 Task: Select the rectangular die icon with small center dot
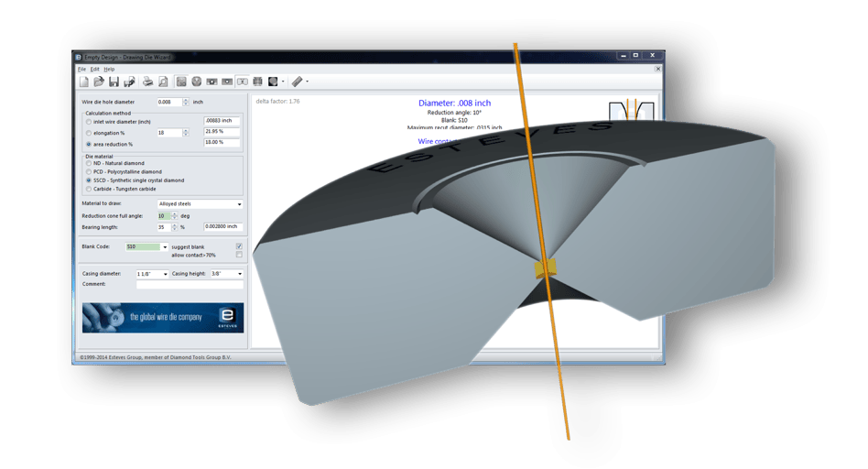pos(227,82)
